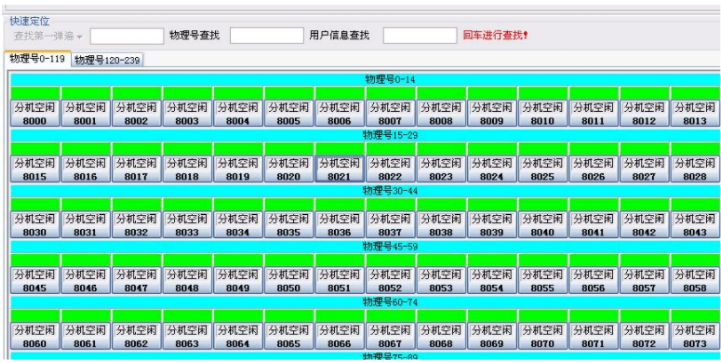The height and width of the screenshot is (363, 721).
Task: Click extension 8039 idle button
Action: pos(492,225)
